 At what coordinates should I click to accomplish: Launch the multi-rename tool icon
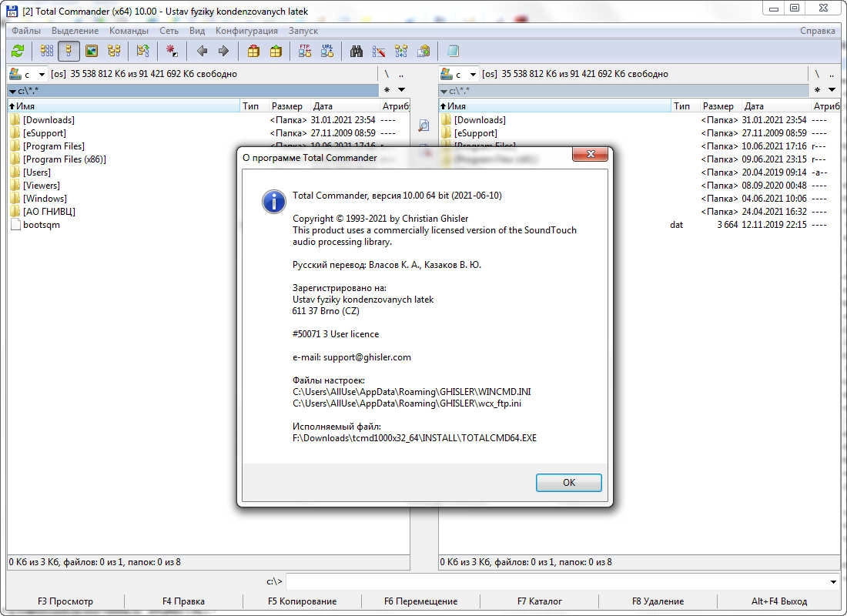(379, 52)
